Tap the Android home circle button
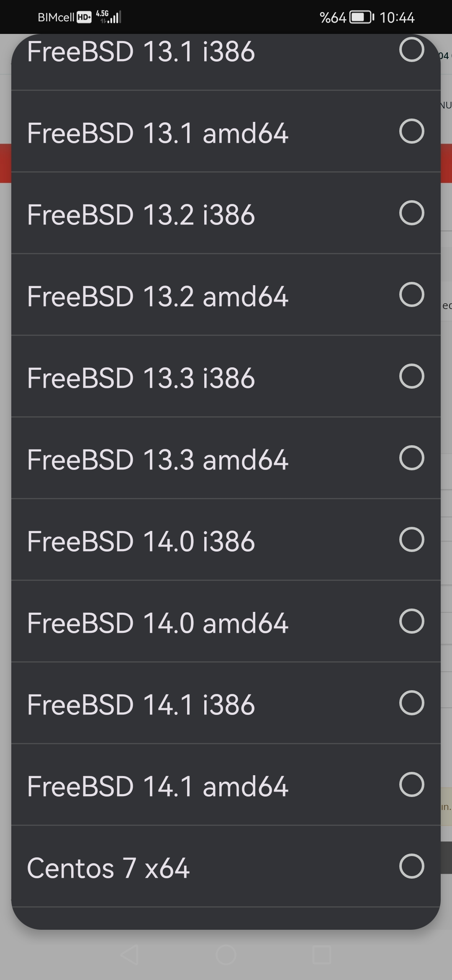The height and width of the screenshot is (980, 452). click(x=226, y=955)
